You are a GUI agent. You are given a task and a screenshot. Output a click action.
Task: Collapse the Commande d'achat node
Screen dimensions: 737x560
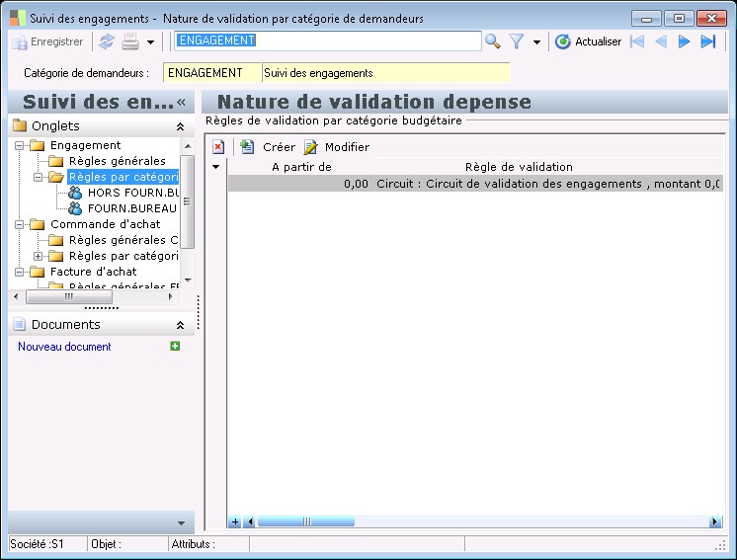(x=20, y=224)
